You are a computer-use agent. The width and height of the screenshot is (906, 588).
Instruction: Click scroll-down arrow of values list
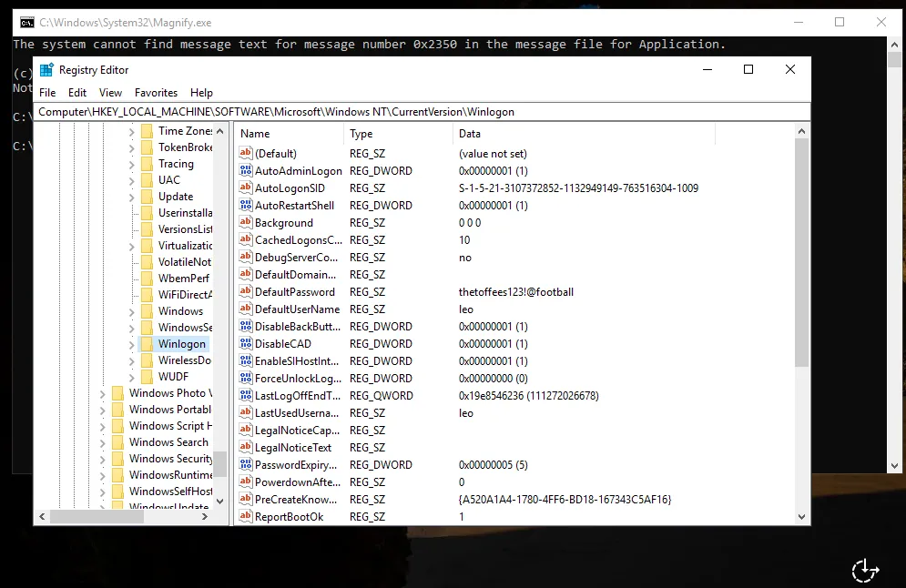[801, 517]
